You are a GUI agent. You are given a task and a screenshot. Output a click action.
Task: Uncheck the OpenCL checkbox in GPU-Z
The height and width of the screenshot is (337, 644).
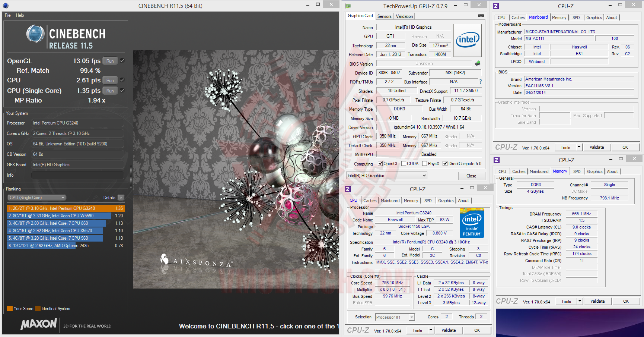tap(380, 163)
